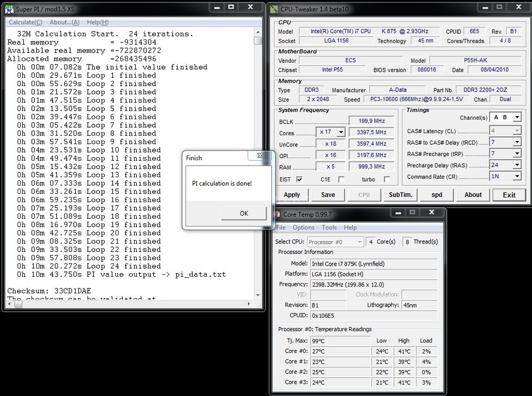The image size is (532, 396).
Task: Open the Help menu in Core Temp
Action: pos(350,227)
